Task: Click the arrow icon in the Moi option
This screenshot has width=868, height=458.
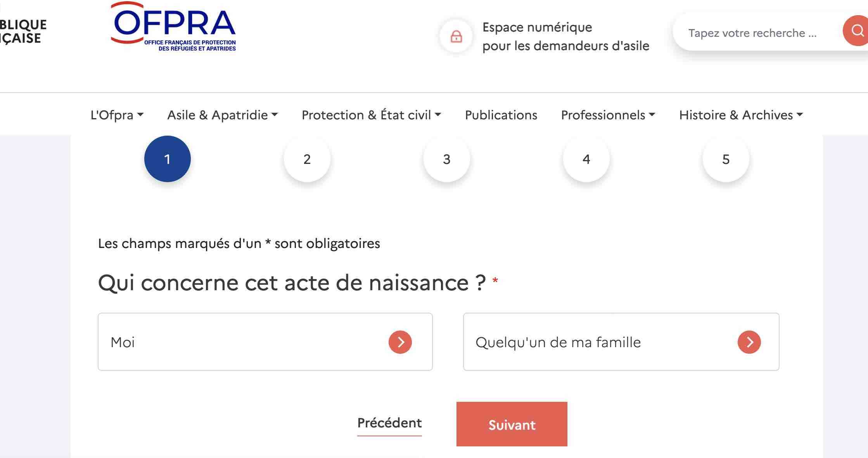Action: coord(400,342)
